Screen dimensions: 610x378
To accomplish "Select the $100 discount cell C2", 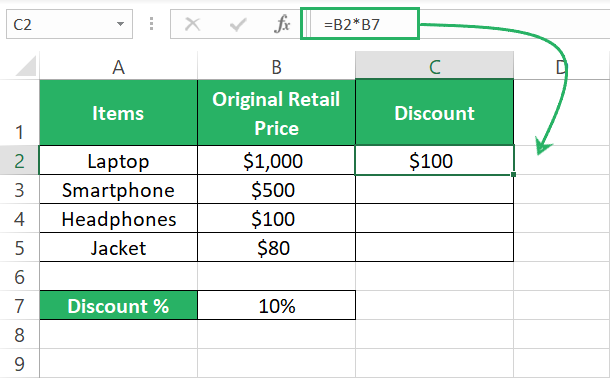I will [x=435, y=160].
